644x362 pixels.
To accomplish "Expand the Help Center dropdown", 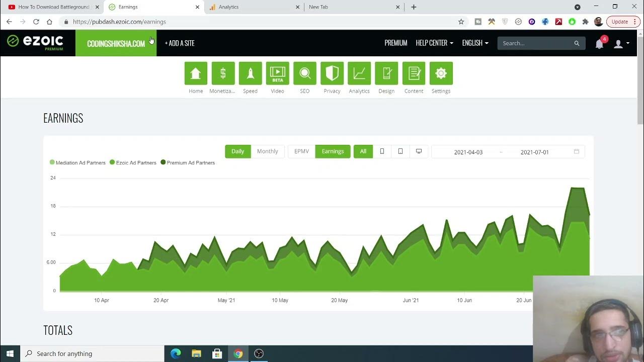I will (x=434, y=43).
